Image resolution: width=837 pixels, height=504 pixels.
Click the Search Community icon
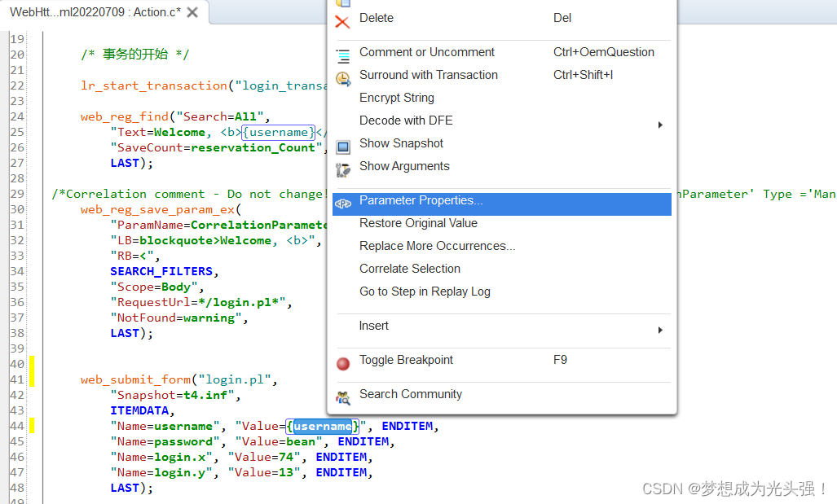342,398
